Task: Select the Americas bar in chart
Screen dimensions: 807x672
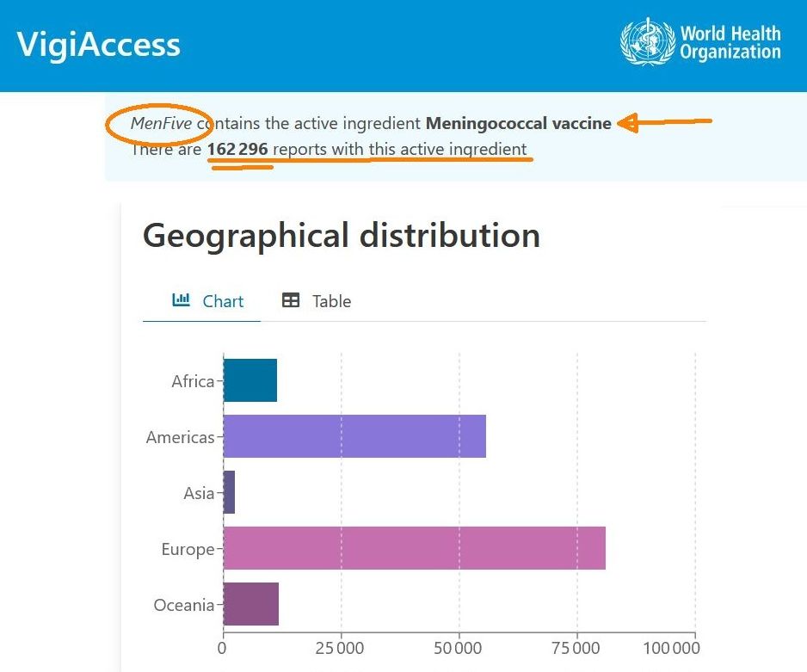Action: (354, 436)
